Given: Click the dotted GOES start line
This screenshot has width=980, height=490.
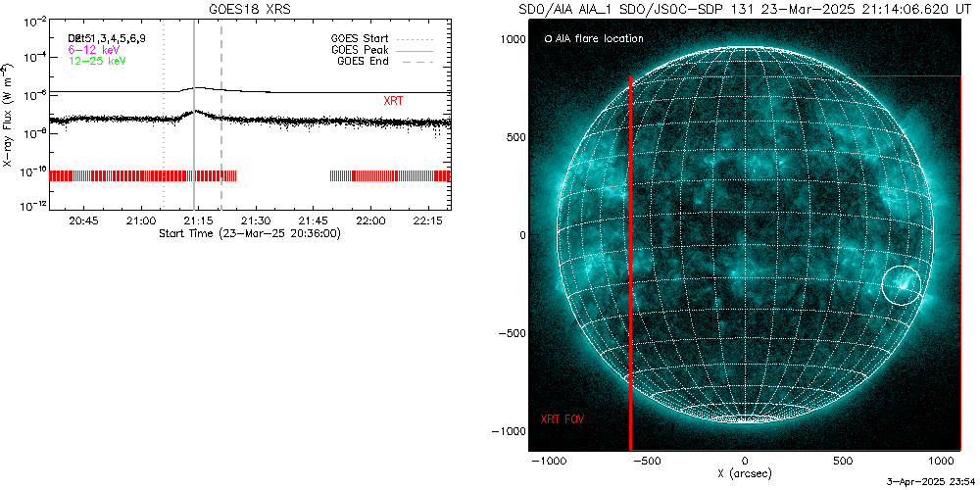Looking at the screenshot, I should tap(164, 115).
